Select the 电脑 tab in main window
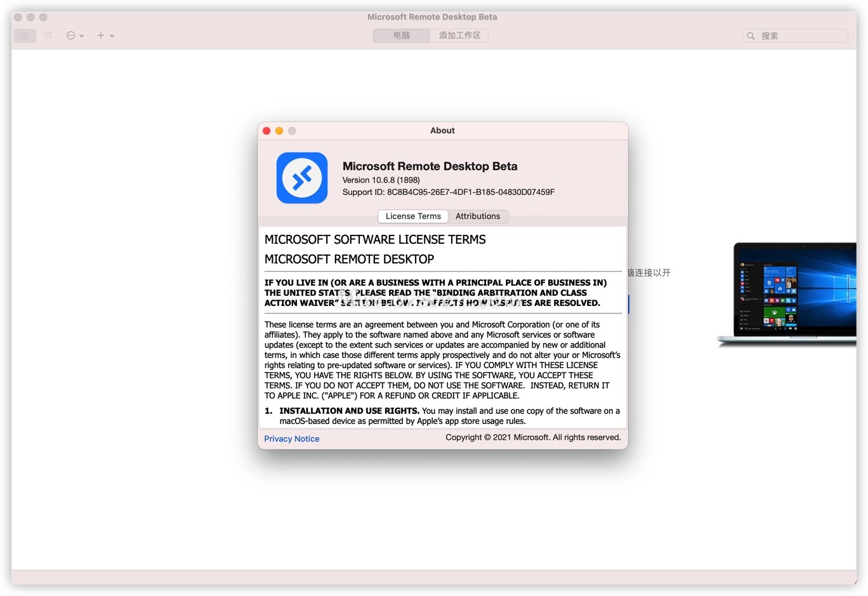The height and width of the screenshot is (596, 868). [402, 36]
